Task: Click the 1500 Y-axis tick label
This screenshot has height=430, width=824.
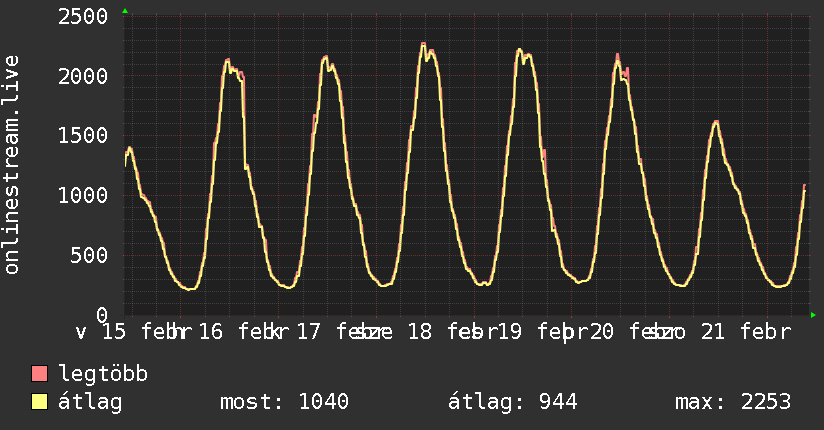Action: pyautogui.click(x=83, y=136)
